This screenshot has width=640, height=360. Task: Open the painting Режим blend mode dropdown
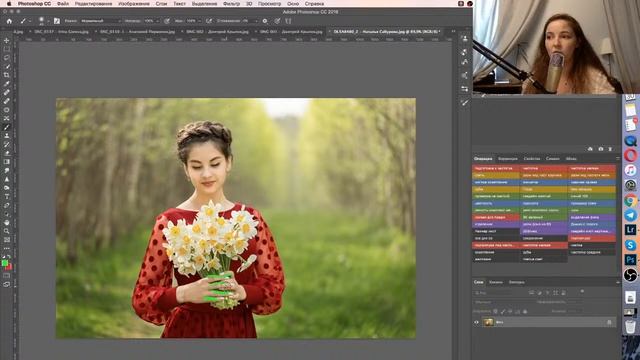[101, 21]
